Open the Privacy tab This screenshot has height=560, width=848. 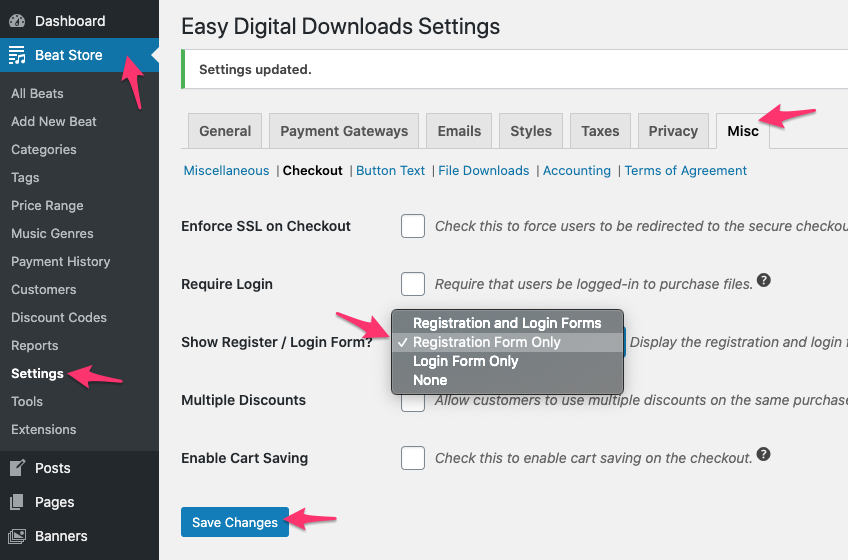(673, 131)
